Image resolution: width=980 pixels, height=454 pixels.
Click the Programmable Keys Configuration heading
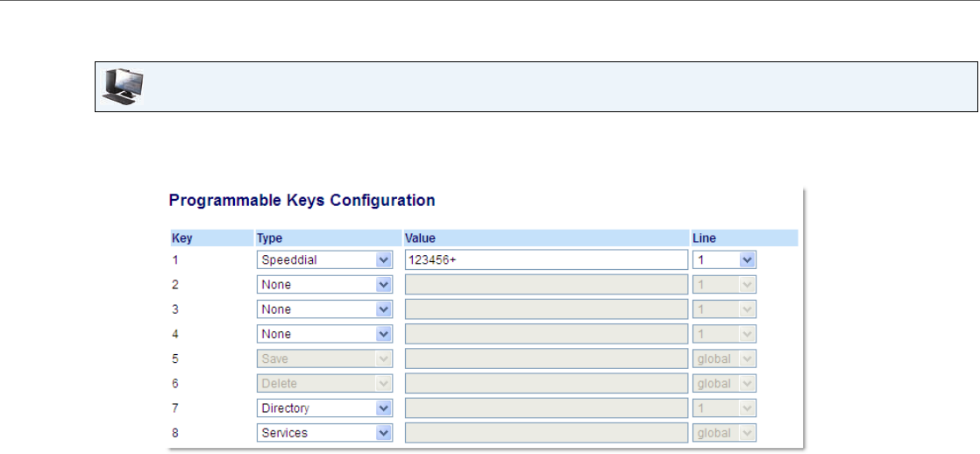(x=302, y=201)
